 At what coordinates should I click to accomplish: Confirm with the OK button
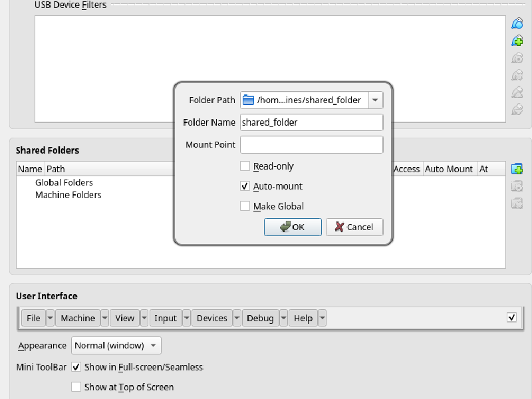[x=293, y=227]
